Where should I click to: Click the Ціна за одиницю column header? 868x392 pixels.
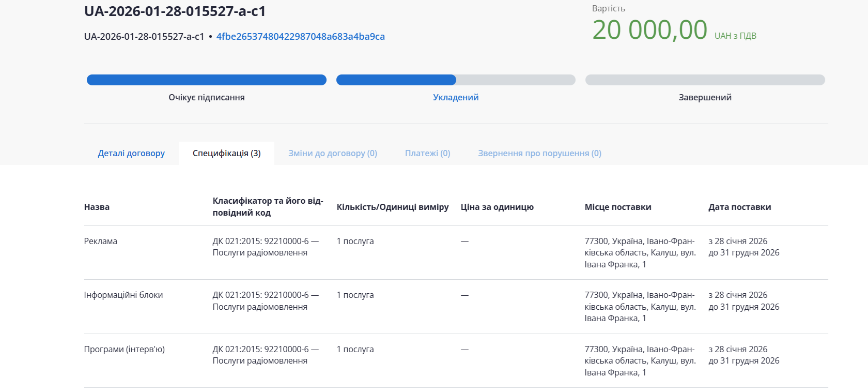click(497, 207)
